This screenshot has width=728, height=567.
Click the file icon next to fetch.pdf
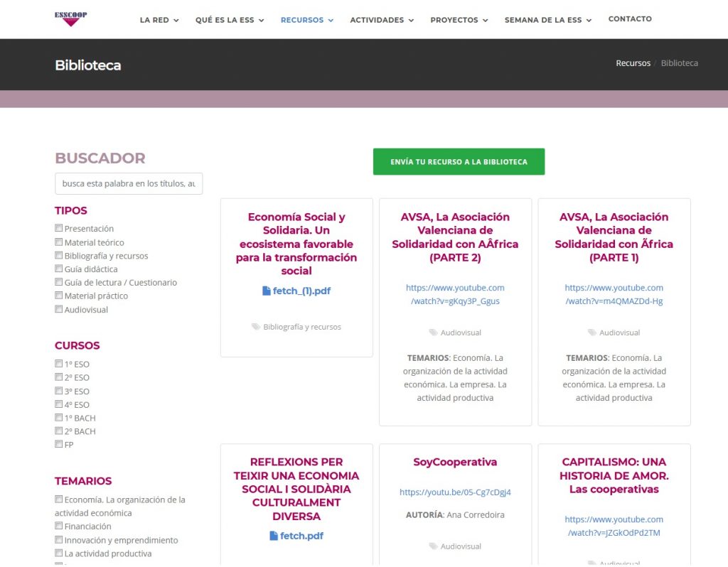(x=274, y=536)
